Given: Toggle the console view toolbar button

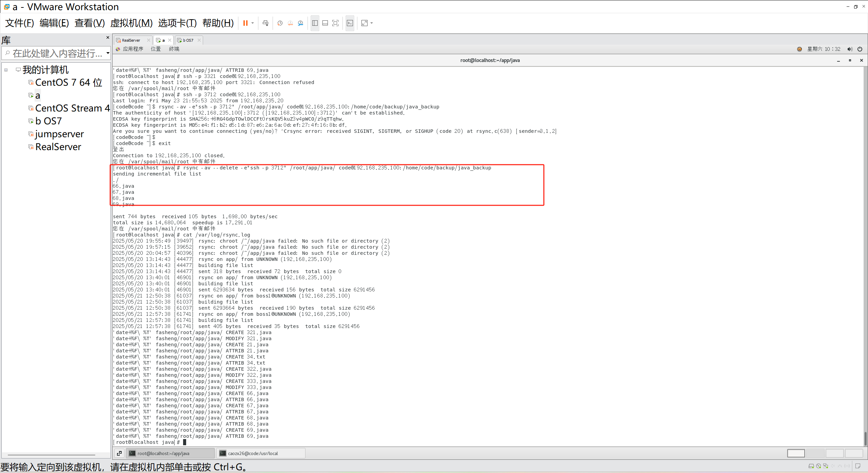Looking at the screenshot, I should [x=350, y=23].
